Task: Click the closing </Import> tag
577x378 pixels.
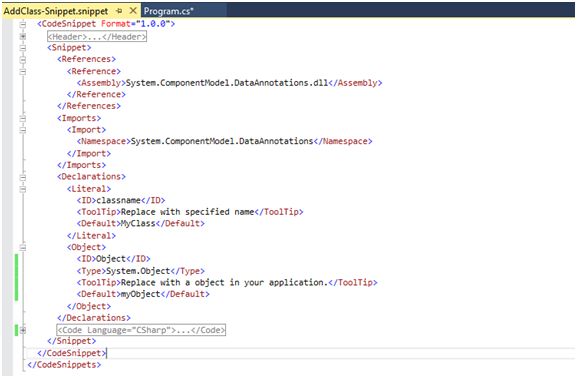Action: (89, 153)
